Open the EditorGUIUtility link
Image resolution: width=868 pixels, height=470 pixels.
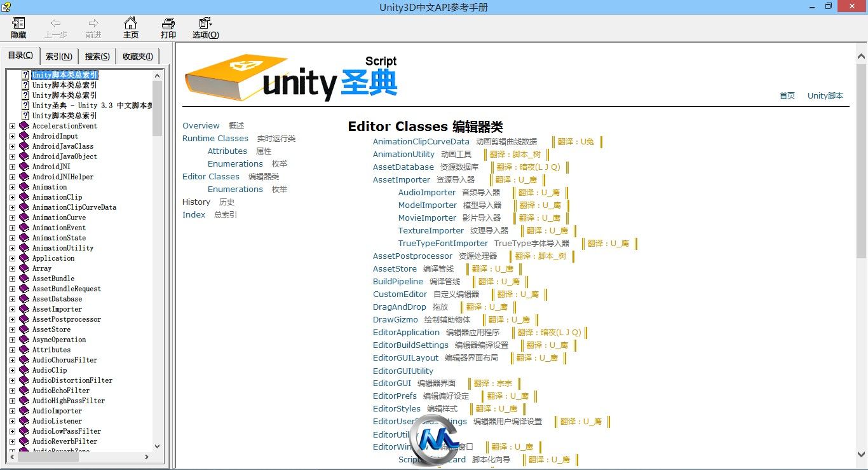coord(403,371)
